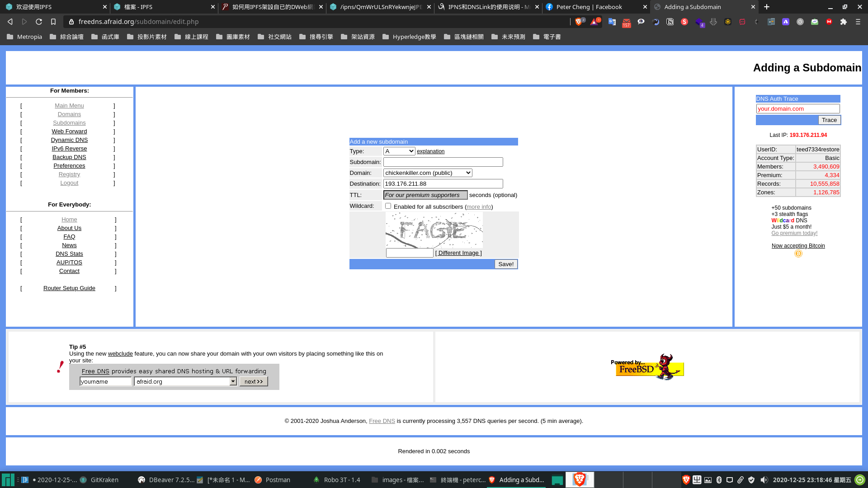Bookmark this page icon
868x488 pixels.
point(53,22)
